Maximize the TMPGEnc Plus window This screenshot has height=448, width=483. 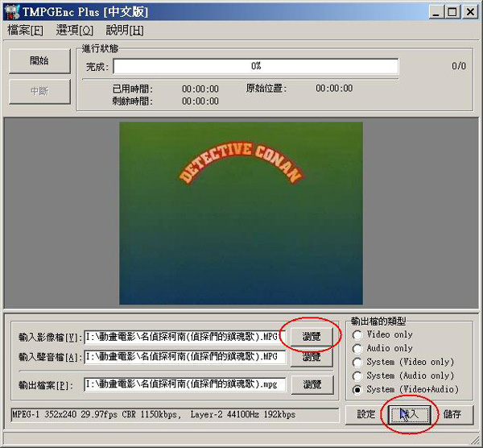[x=452, y=12]
